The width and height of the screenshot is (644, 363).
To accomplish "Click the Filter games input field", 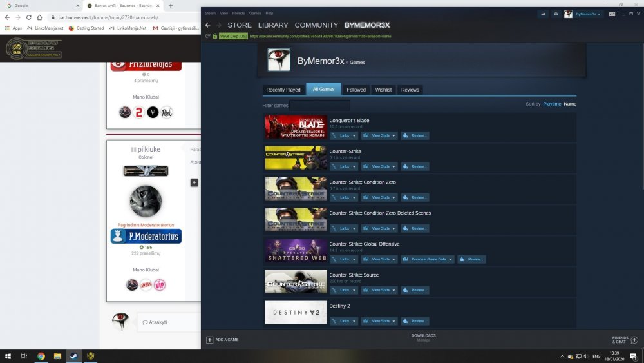I will [319, 105].
